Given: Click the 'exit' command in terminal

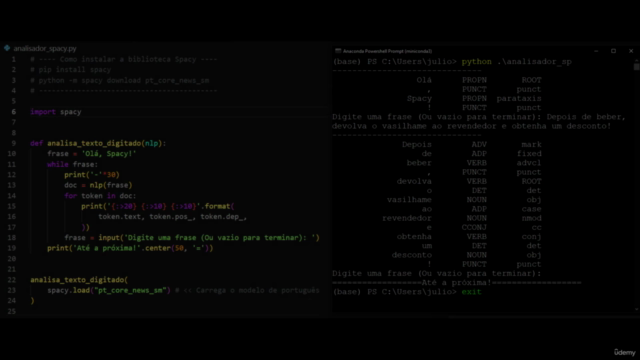Looking at the screenshot, I should [471, 292].
